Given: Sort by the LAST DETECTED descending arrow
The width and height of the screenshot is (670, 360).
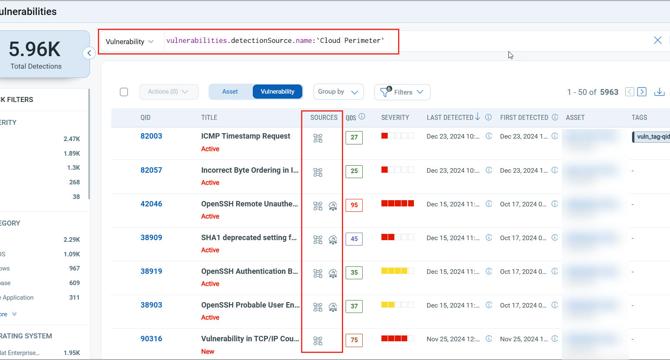Looking at the screenshot, I should (478, 117).
